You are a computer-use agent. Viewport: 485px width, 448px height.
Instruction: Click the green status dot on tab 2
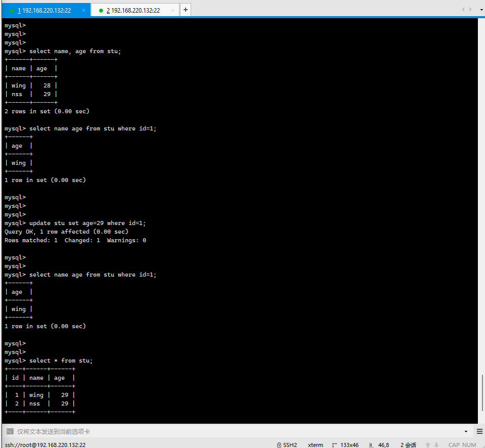pos(101,11)
